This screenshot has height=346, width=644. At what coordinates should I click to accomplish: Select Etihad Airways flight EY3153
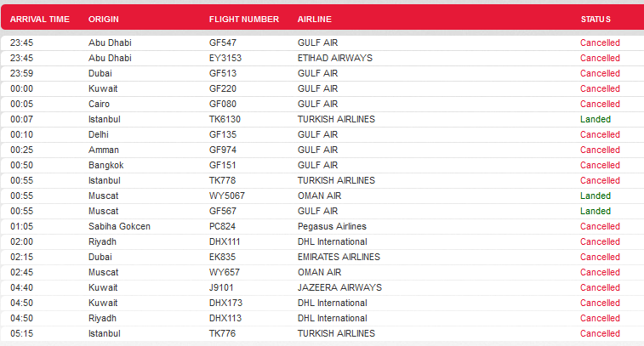pyautogui.click(x=322, y=58)
